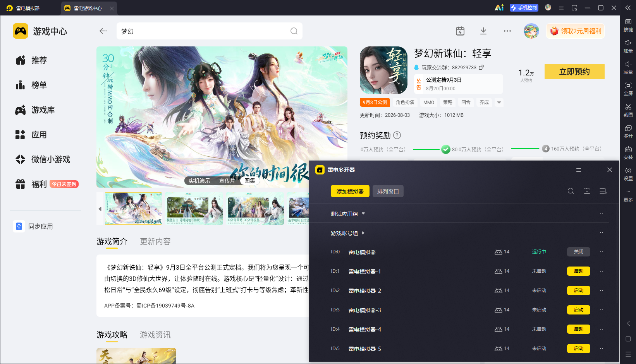Click the Android back triangle in right sidebar
636x364 pixels.
(x=628, y=323)
